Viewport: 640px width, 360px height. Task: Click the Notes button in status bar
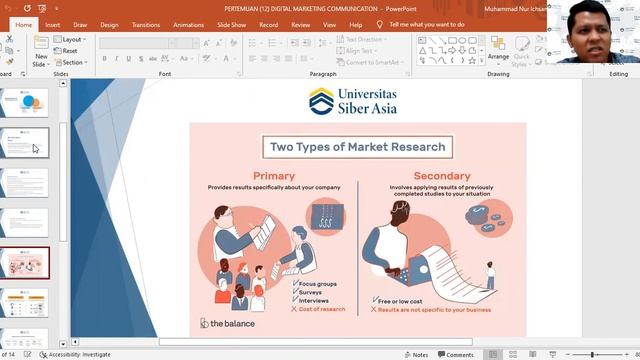(416, 355)
